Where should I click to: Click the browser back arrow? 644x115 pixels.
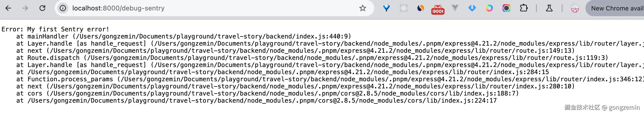tap(8, 8)
